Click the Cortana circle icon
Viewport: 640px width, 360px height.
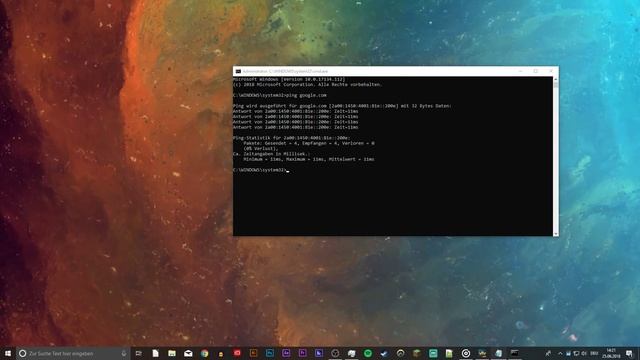point(23,353)
